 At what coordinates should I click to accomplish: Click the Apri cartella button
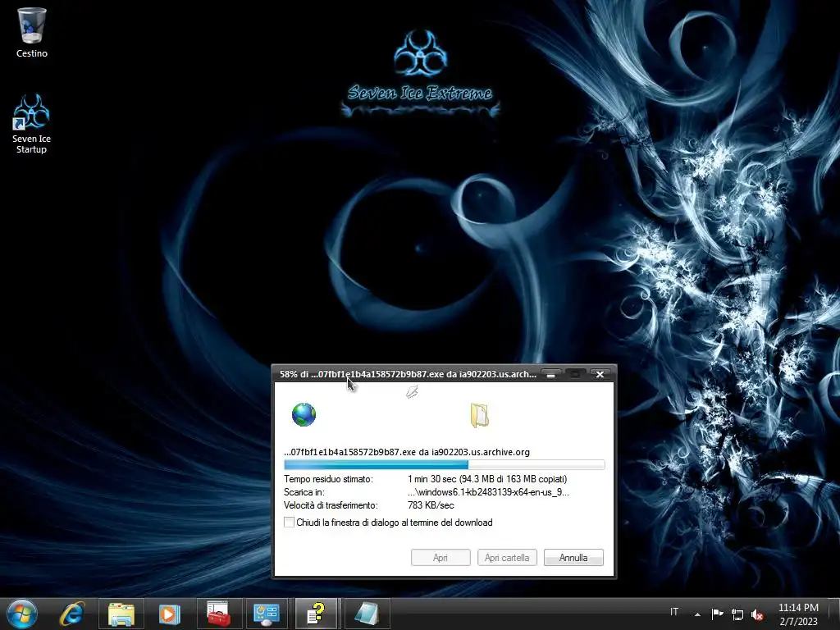click(x=507, y=558)
